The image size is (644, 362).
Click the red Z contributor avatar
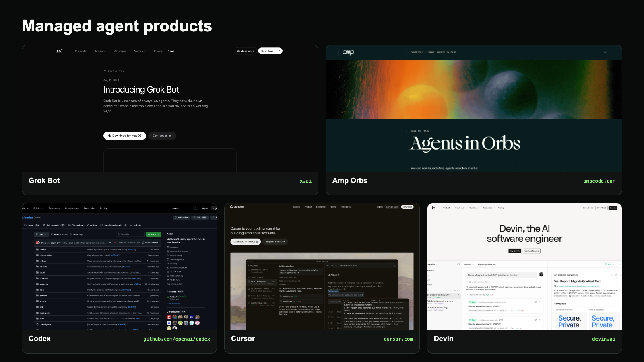pos(169,317)
